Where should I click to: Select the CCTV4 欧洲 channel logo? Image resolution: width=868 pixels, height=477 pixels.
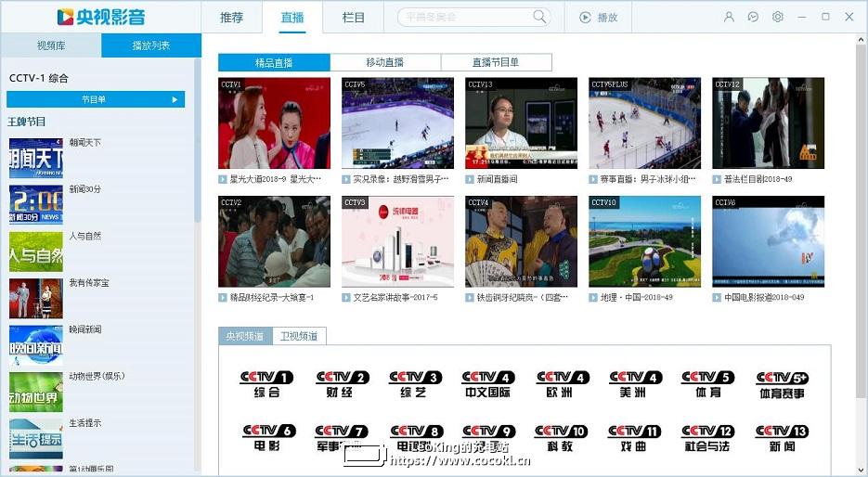(563, 384)
